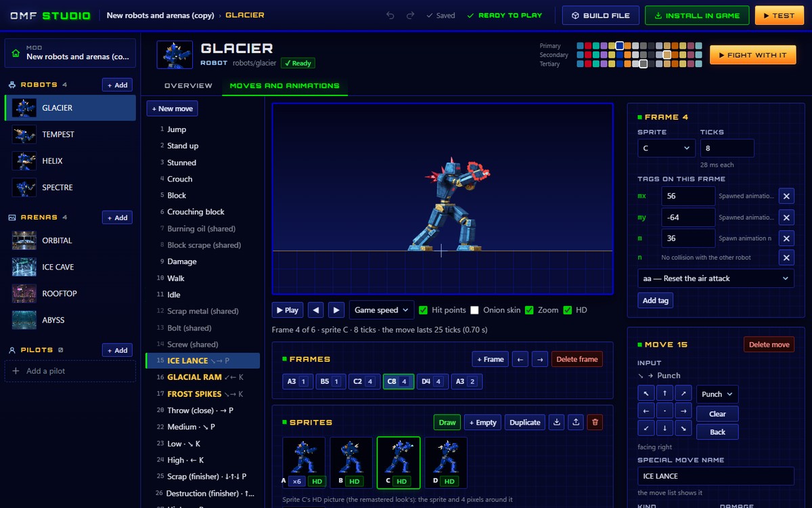
Task: Switch to the Overview tab
Action: pos(188,85)
